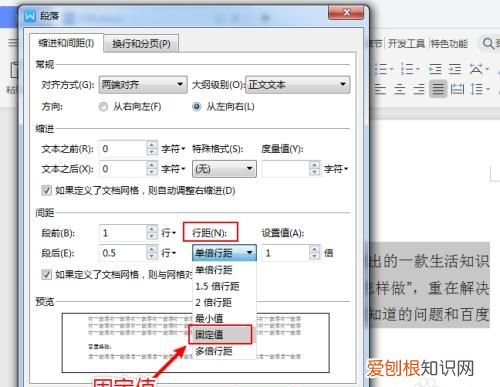Select the 从右向左(F) radio button
Screen dimensions: 500x387
(x=104, y=107)
